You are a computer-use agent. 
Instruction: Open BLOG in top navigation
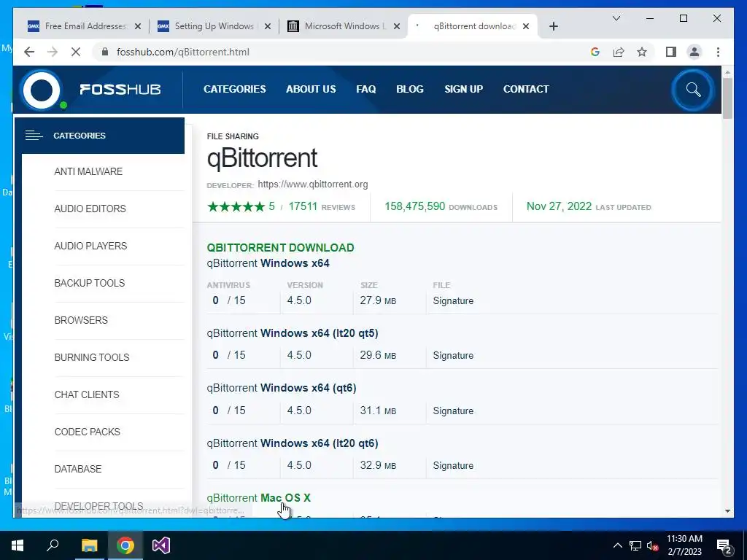(410, 89)
